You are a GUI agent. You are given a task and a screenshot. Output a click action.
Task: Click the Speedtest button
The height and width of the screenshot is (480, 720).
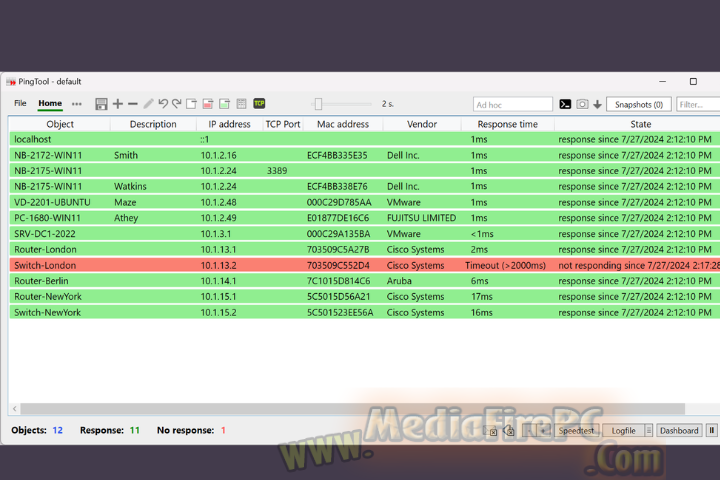(577, 430)
